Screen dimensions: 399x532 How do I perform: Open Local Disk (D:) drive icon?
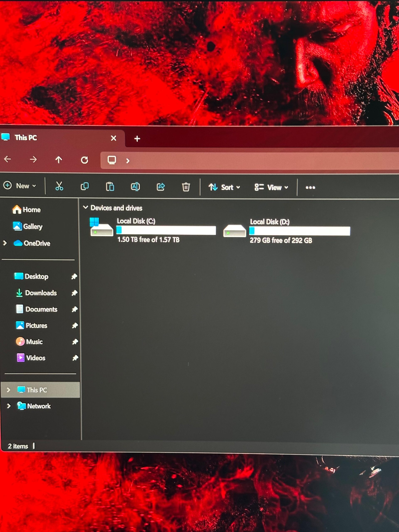pyautogui.click(x=234, y=231)
